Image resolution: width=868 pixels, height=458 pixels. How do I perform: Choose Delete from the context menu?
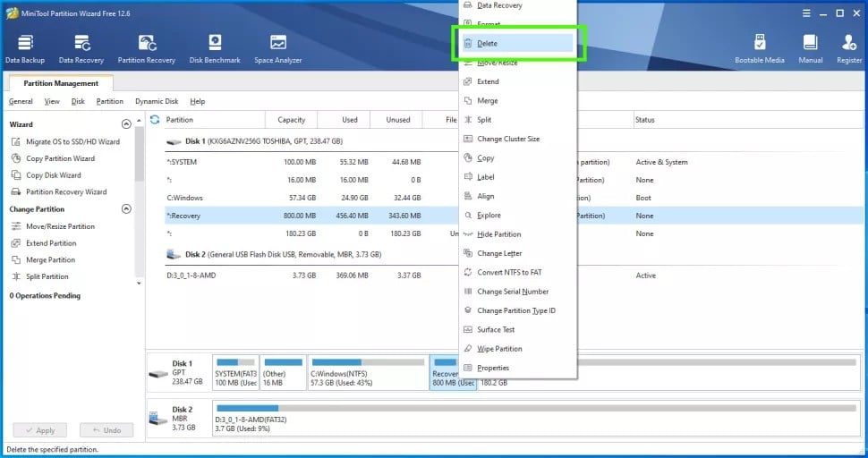pos(517,43)
